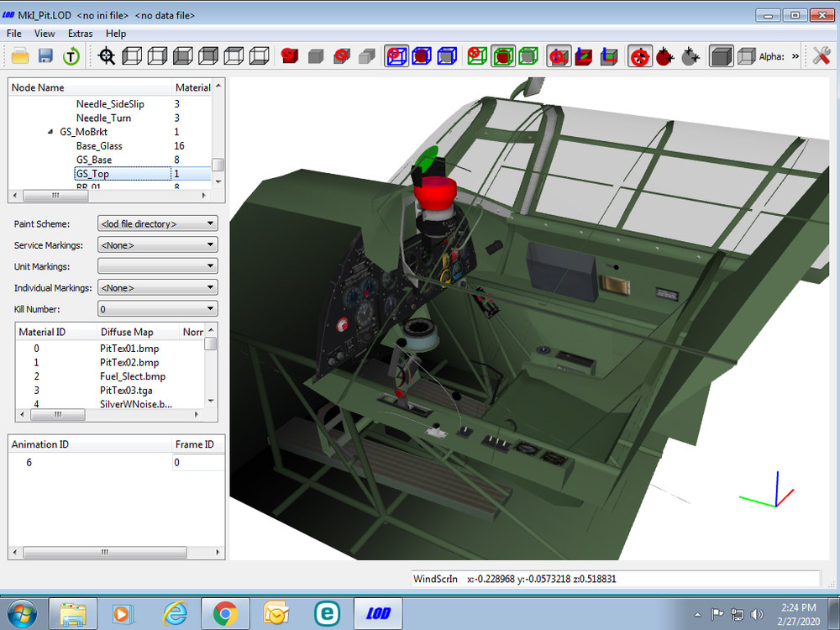Collapse the GS_MoBrkt tree node

coord(50,132)
